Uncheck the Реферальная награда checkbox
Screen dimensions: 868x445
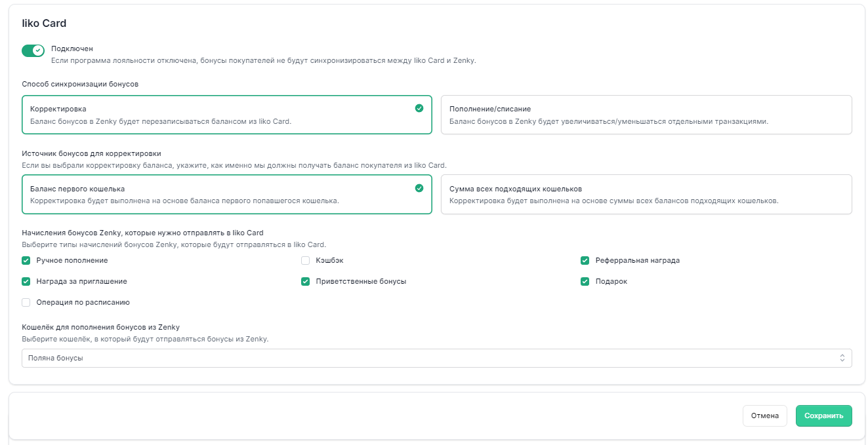point(585,260)
